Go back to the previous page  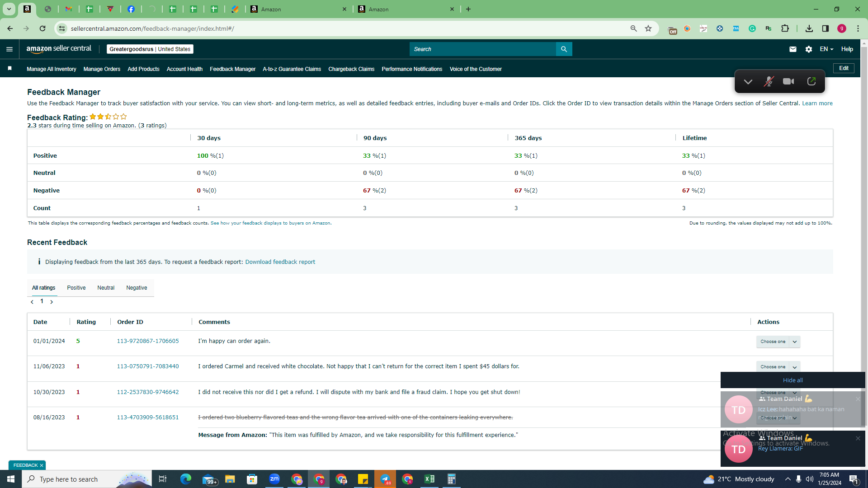[x=10, y=28]
